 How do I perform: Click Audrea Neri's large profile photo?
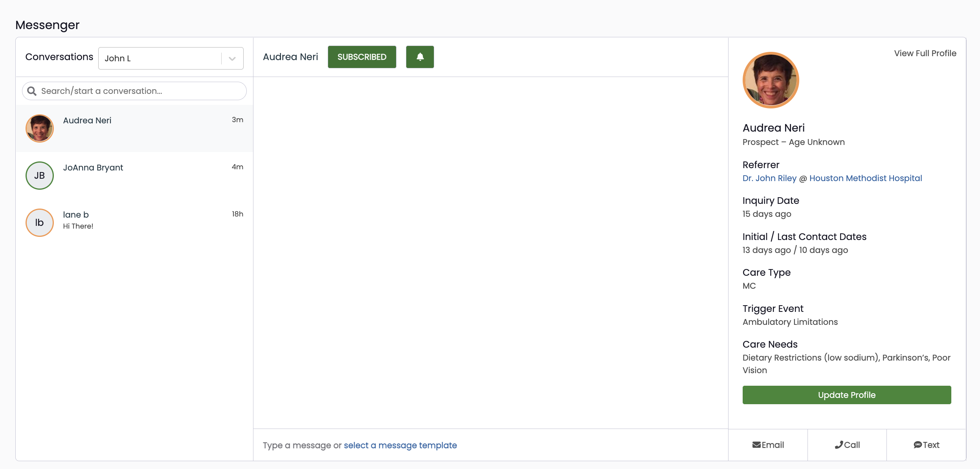coord(771,80)
